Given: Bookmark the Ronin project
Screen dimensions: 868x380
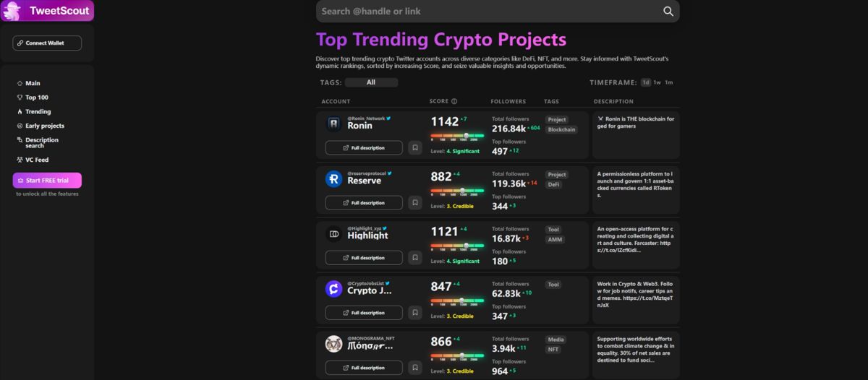Looking at the screenshot, I should (415, 147).
